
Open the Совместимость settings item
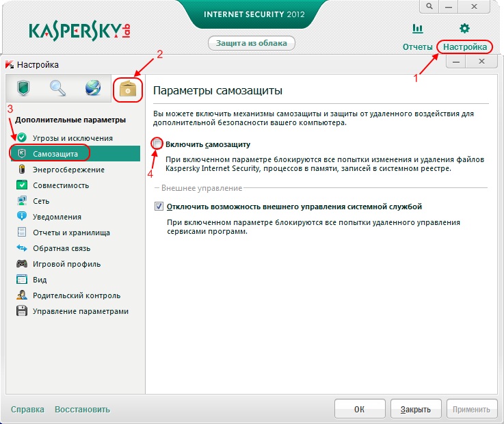coord(61,185)
